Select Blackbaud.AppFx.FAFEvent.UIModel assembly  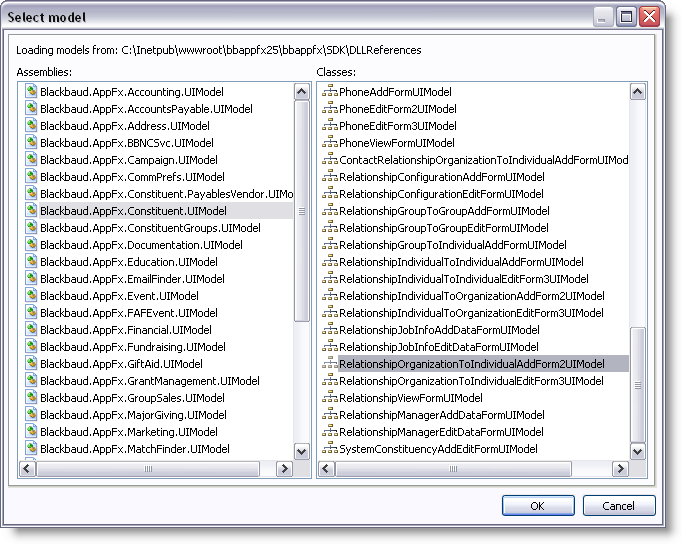129,313
